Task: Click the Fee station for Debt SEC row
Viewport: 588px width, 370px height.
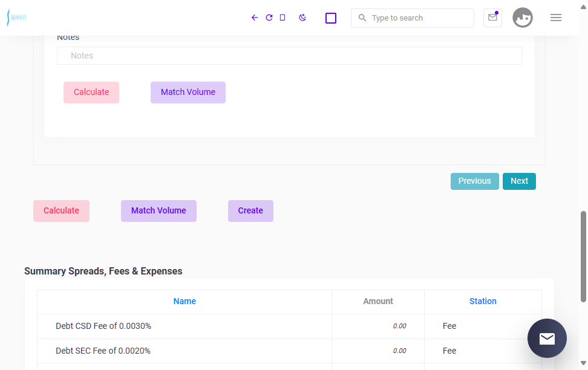Action: [x=449, y=351]
